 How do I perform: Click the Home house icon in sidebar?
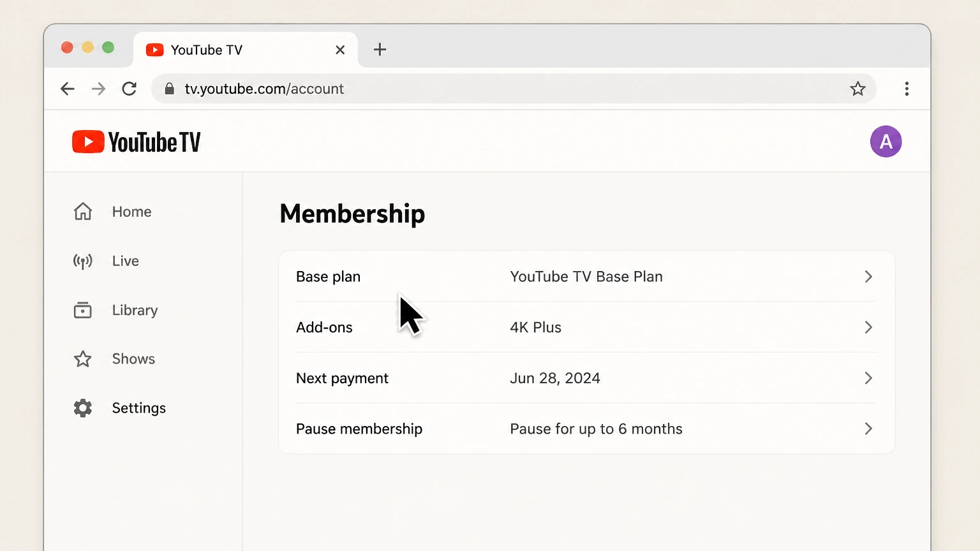83,211
